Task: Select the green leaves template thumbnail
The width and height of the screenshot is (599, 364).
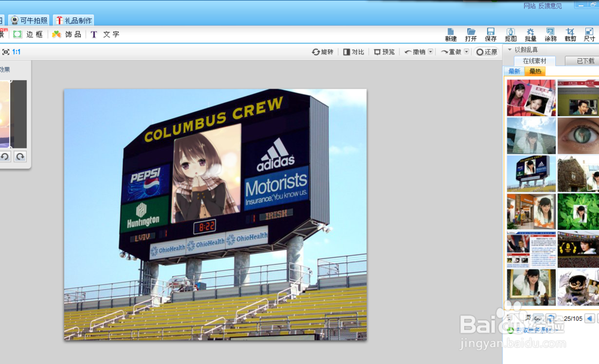Action: click(579, 211)
